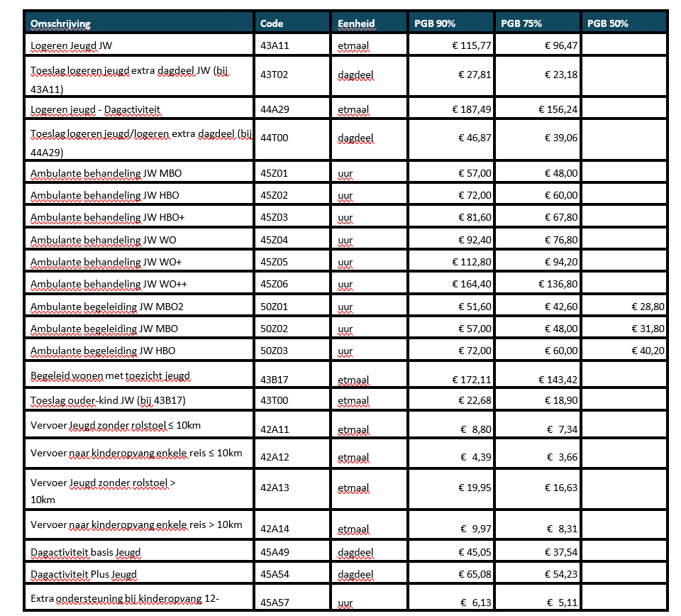The image size is (681, 616).
Task: Select the € 136,80 PGB 75% value
Action: [x=558, y=284]
